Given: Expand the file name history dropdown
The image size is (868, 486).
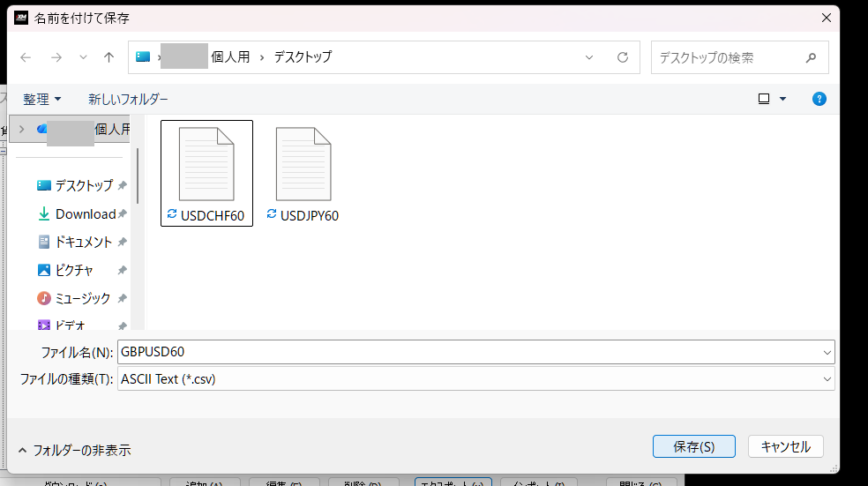Looking at the screenshot, I should pyautogui.click(x=827, y=352).
